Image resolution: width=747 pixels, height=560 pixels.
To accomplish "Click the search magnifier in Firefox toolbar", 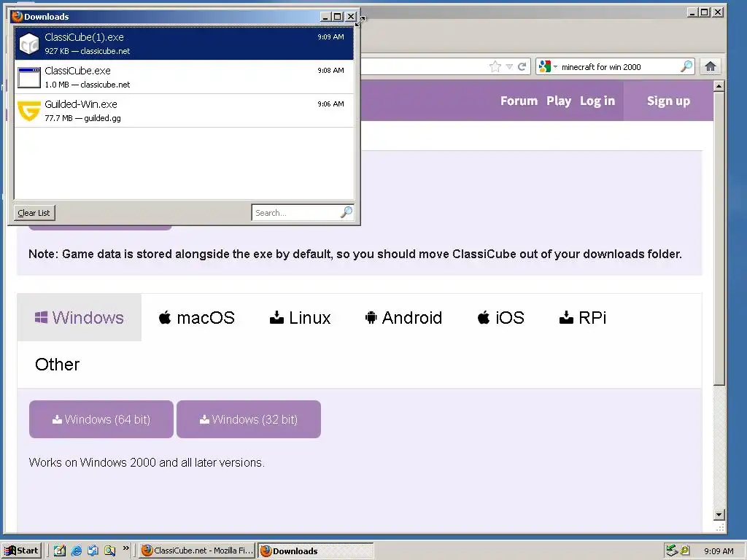I will (686, 66).
